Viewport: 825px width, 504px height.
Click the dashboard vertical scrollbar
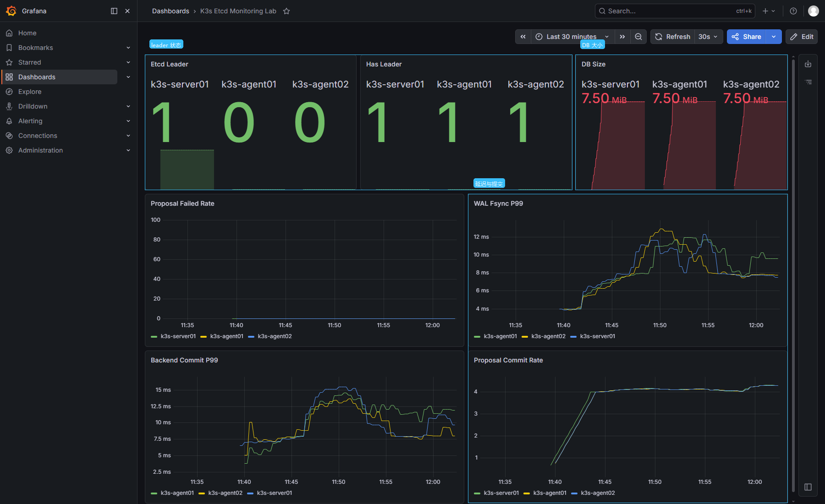(x=793, y=275)
